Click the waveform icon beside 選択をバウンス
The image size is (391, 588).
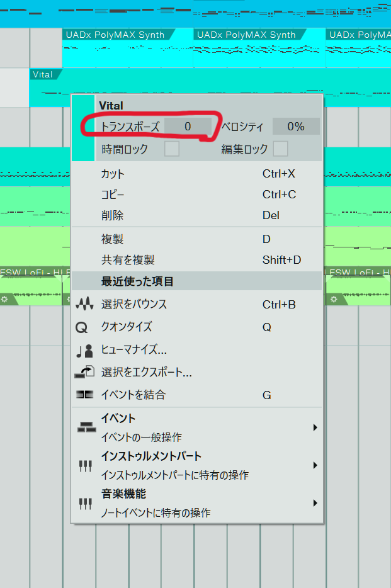tap(84, 303)
